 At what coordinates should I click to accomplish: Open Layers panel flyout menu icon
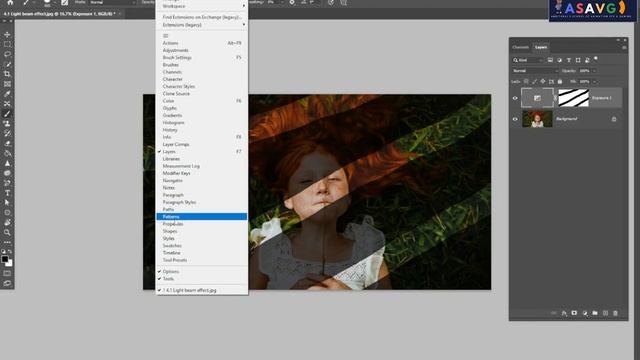(x=624, y=47)
